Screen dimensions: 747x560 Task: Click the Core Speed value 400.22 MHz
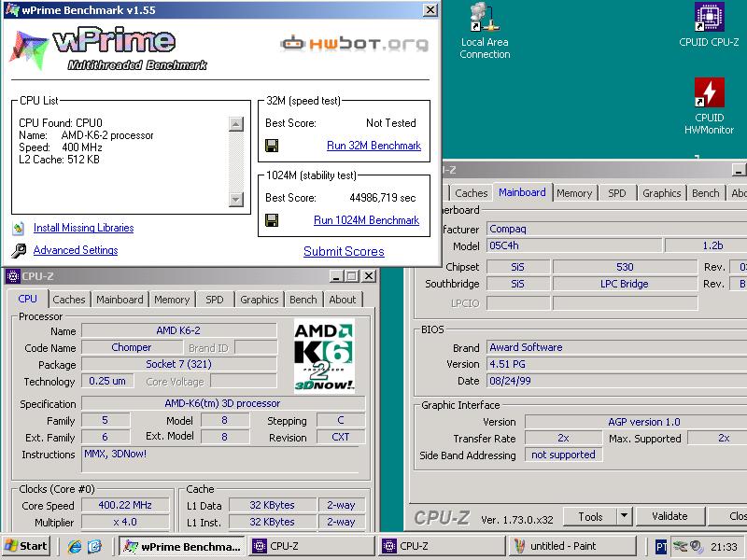point(125,505)
